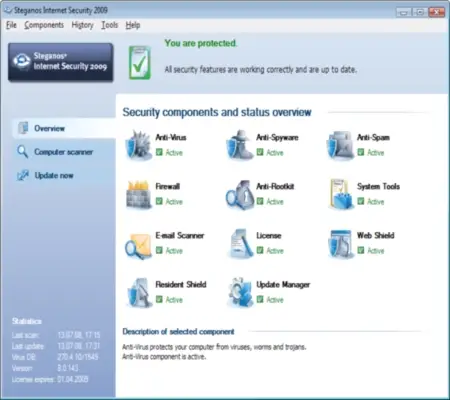Select the Firewall label
The width and height of the screenshot is (450, 400).
point(168,186)
